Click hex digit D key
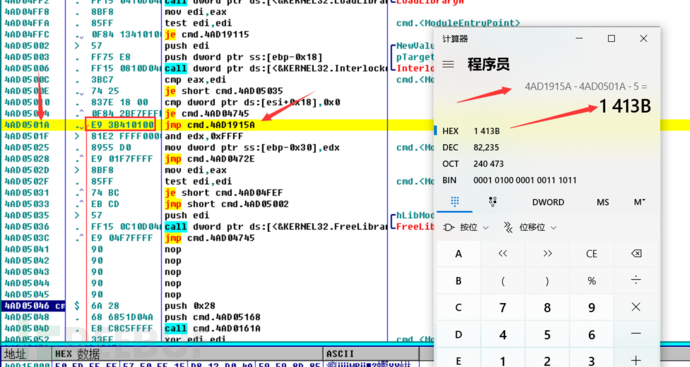Viewport: 690px width, 367px height. click(458, 334)
